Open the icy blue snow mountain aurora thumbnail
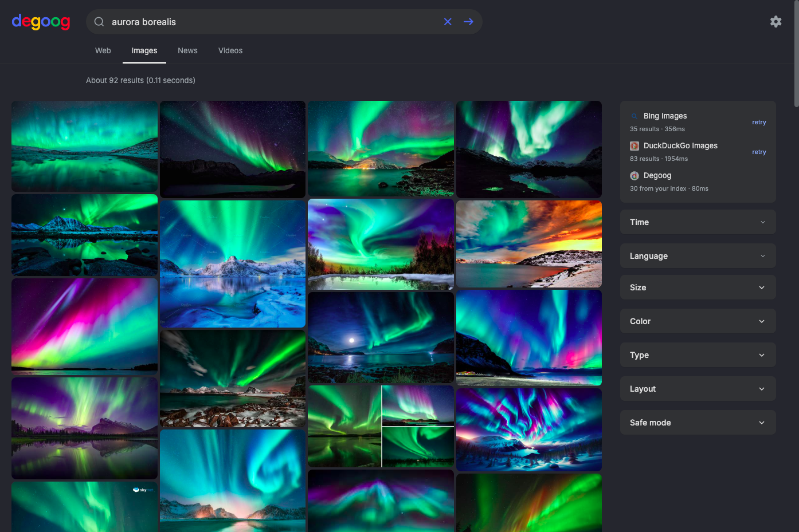The image size is (799, 532). (x=233, y=264)
